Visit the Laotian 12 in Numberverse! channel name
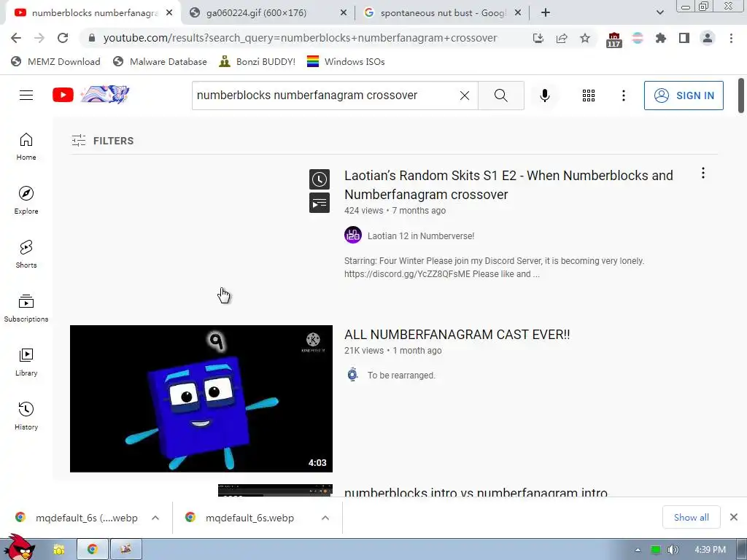The image size is (747, 560). [x=421, y=236]
